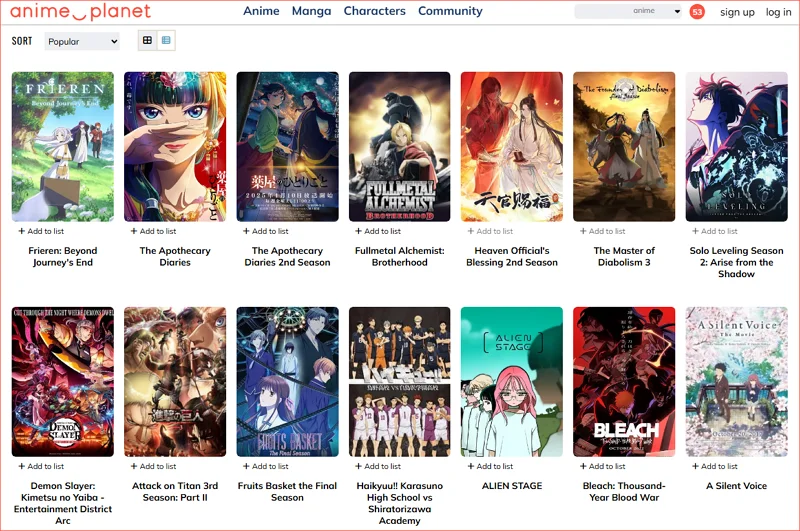Add Attack on Titan 3rd Season to list
Image resolution: width=800 pixels, height=531 pixels.
tap(154, 466)
